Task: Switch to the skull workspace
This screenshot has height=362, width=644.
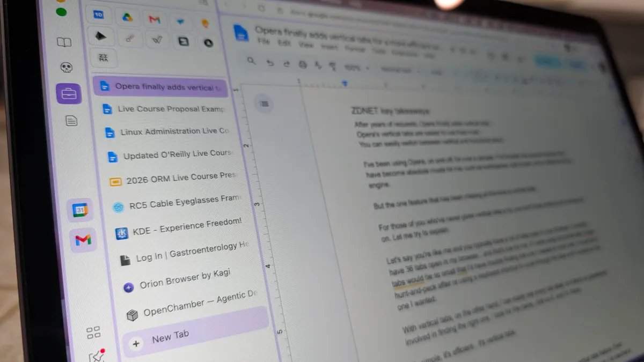Action: pos(66,68)
